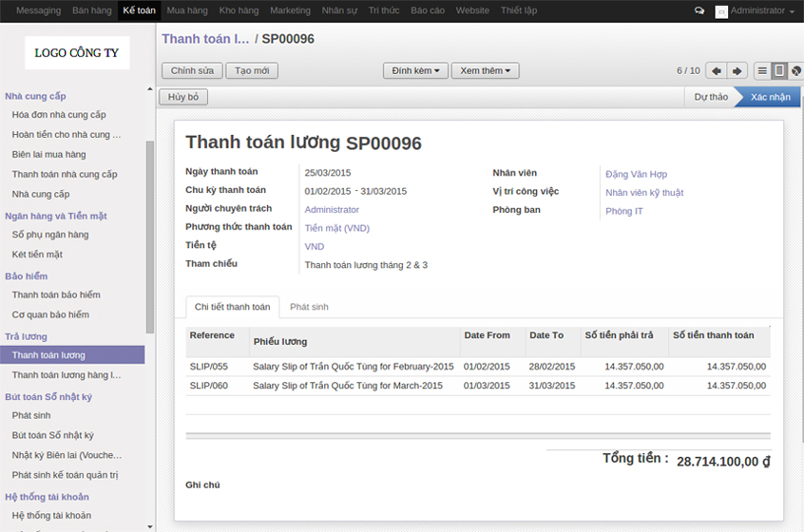Switch to list view icon
The height and width of the screenshot is (532, 804).
tap(762, 71)
